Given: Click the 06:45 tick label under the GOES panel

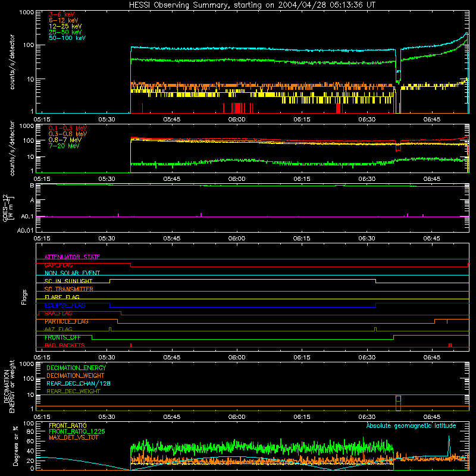Looking at the screenshot, I should [432, 239].
